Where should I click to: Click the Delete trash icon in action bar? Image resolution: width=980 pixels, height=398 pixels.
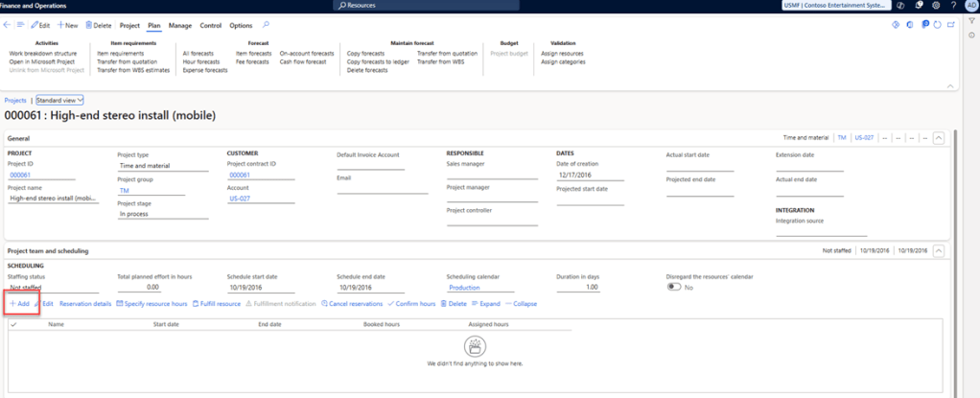pos(99,25)
